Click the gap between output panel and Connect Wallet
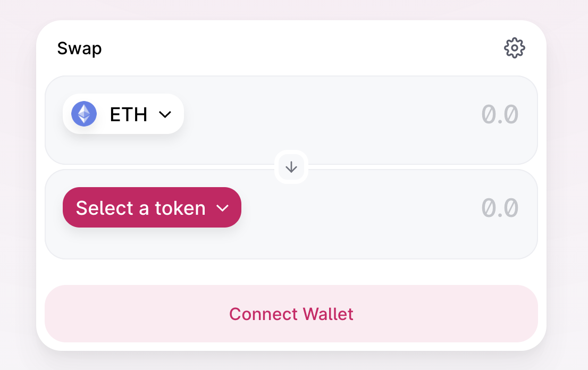The image size is (588, 370). [x=291, y=272]
